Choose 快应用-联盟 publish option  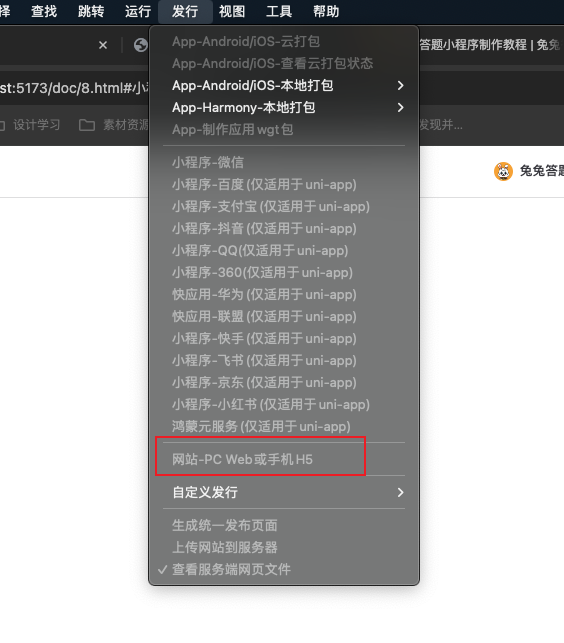pyautogui.click(x=284, y=317)
